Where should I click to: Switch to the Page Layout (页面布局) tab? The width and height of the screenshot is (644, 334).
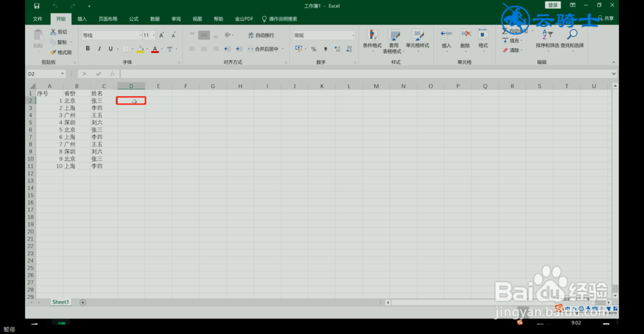[108, 19]
